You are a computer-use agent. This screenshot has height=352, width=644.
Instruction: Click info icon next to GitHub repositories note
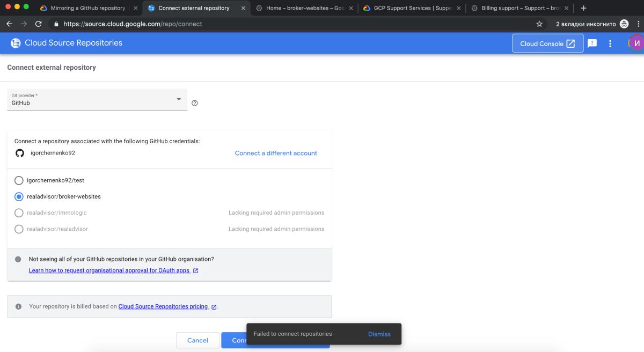18,259
